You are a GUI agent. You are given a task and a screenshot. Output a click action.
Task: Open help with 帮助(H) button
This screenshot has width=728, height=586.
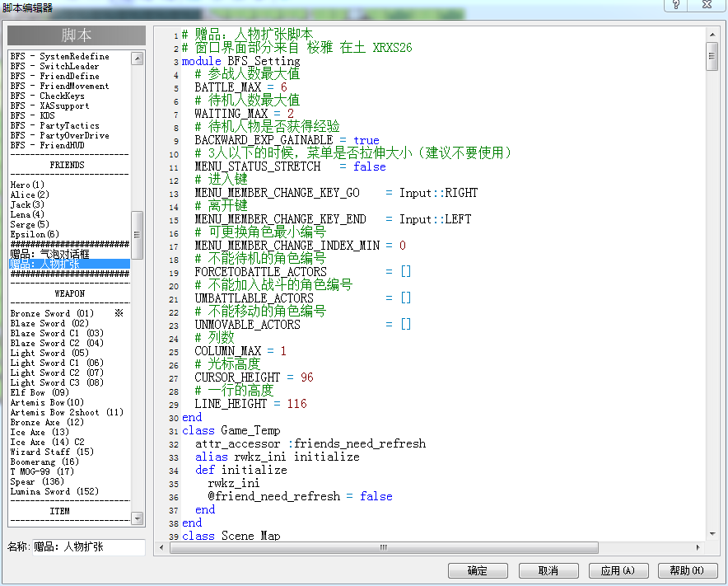pos(688,570)
